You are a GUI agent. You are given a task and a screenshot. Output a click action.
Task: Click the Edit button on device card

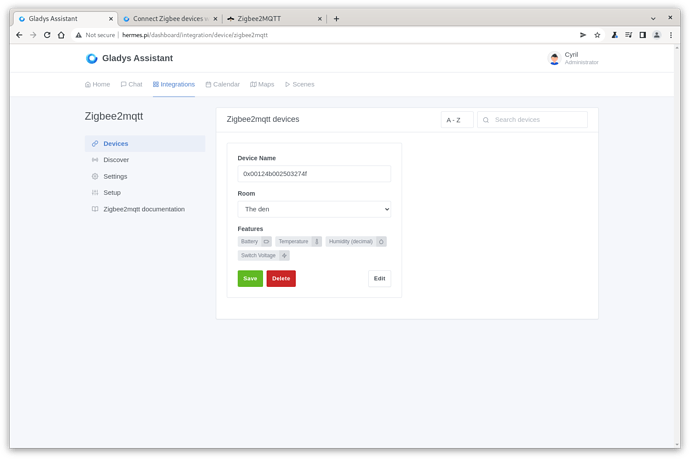379,279
